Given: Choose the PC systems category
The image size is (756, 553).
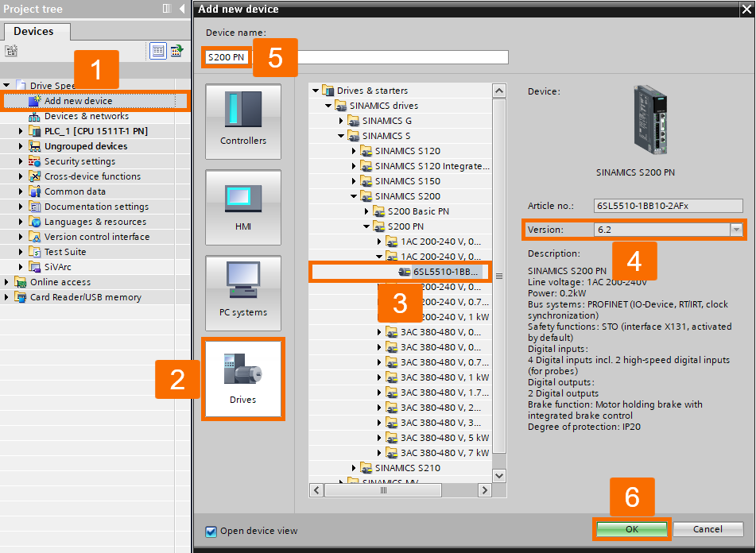Looking at the screenshot, I should pyautogui.click(x=243, y=293).
